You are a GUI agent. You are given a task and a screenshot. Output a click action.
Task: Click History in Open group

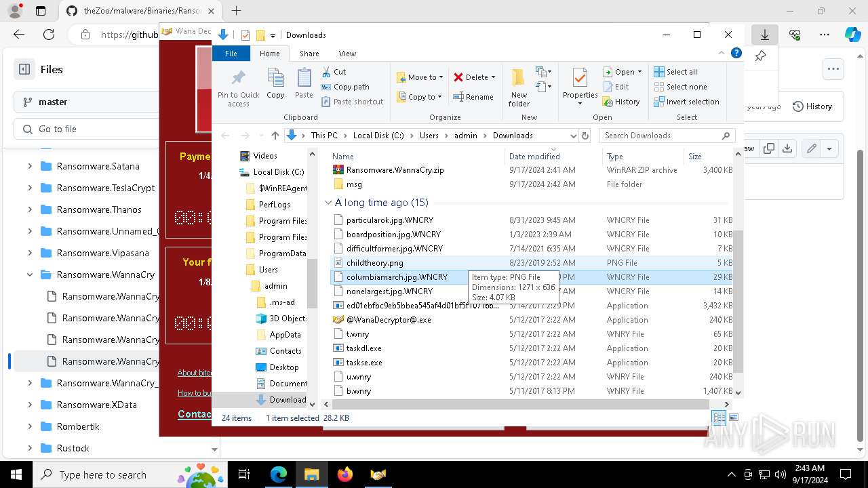pyautogui.click(x=621, y=102)
